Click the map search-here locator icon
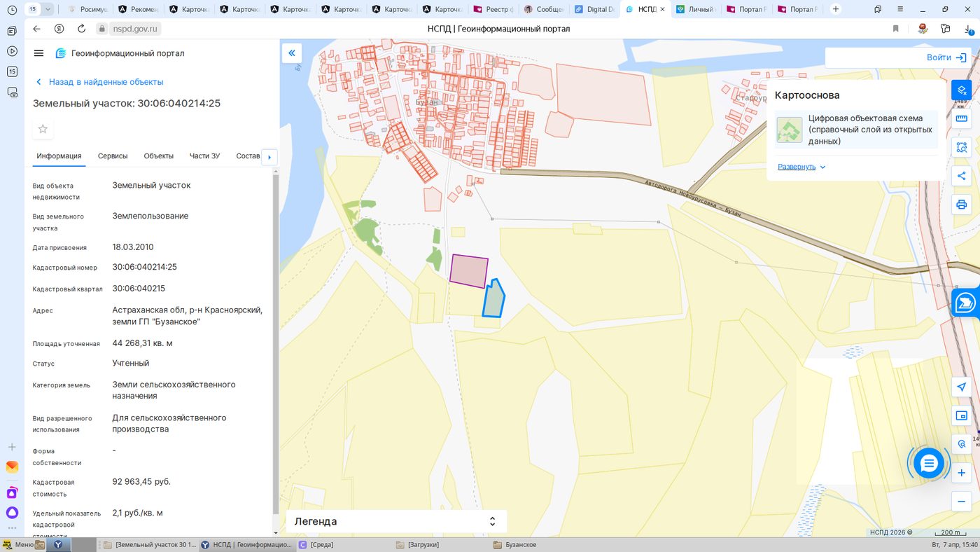The width and height of the screenshot is (980, 552). coord(962,444)
